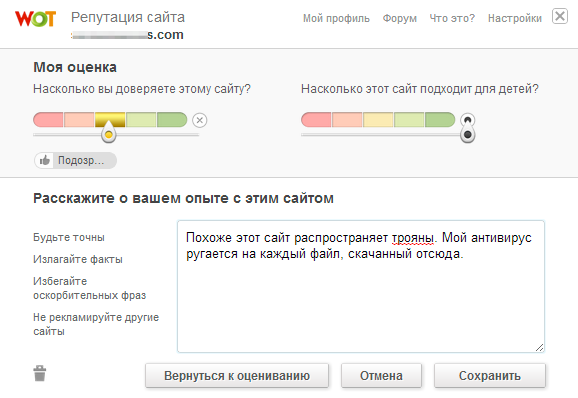Select light green segment on trust bar
The height and width of the screenshot is (398, 578).
point(141,120)
